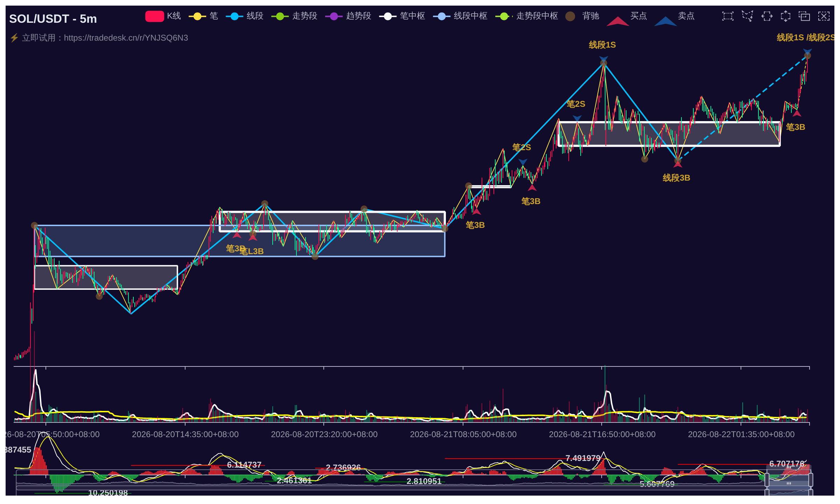This screenshot has width=840, height=504.
Task: Click the 笔L3B buy label
Action: point(252,251)
